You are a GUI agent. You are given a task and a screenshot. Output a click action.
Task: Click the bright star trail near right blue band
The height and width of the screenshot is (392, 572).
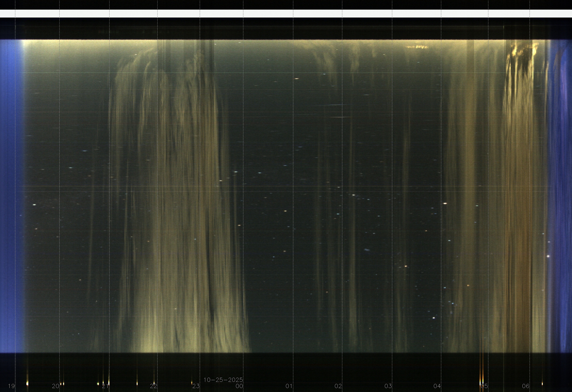[548, 256]
